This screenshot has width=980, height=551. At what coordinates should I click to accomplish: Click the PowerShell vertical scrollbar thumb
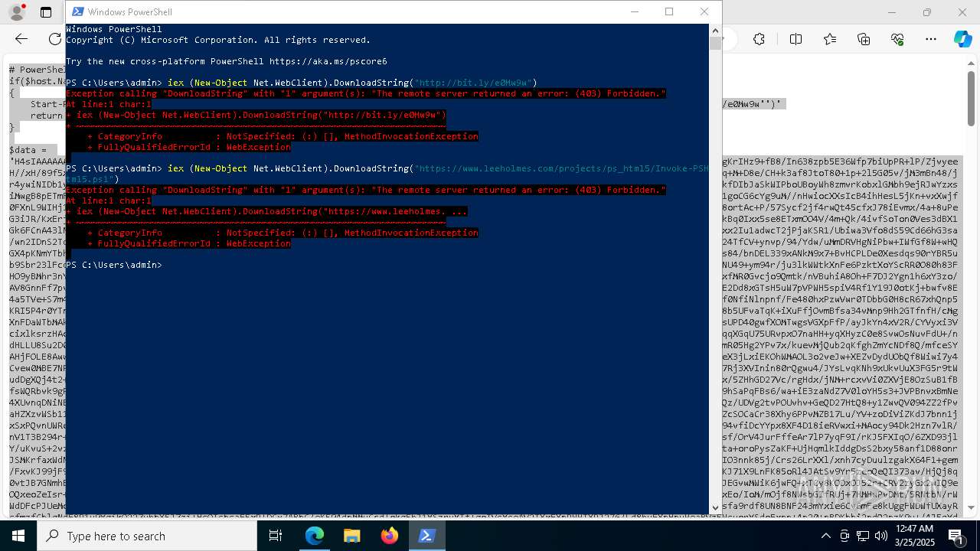tap(715, 43)
